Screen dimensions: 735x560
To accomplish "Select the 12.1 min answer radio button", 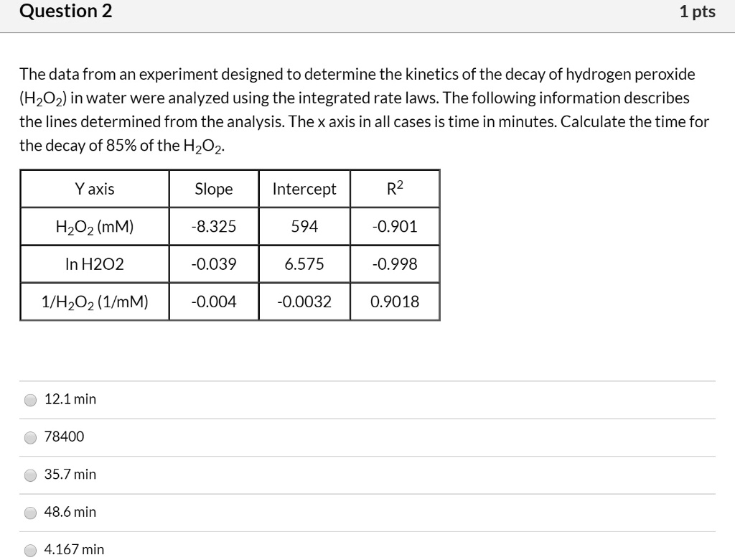I will coord(30,399).
